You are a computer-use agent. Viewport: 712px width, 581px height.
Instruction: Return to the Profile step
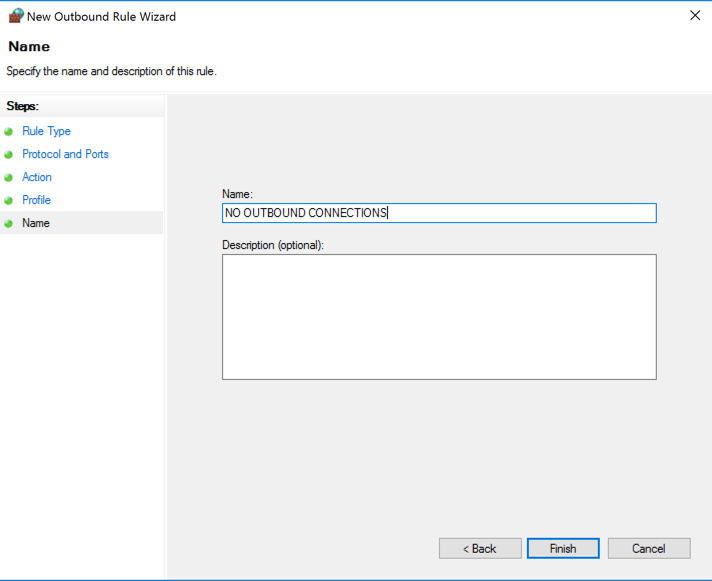point(36,200)
